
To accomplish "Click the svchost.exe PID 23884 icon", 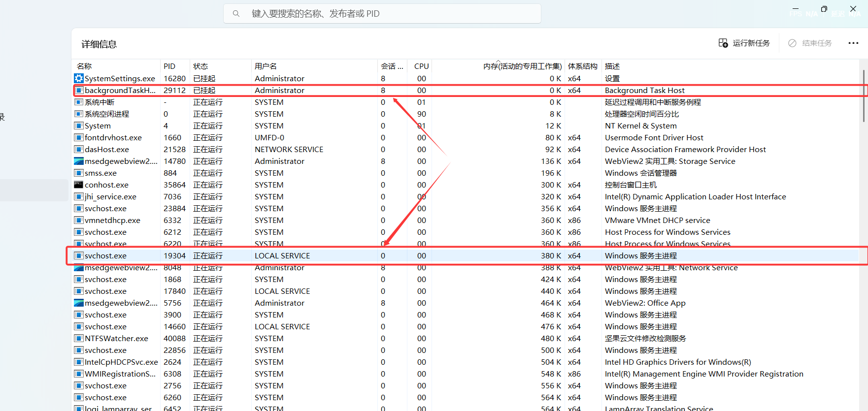I will [x=79, y=208].
